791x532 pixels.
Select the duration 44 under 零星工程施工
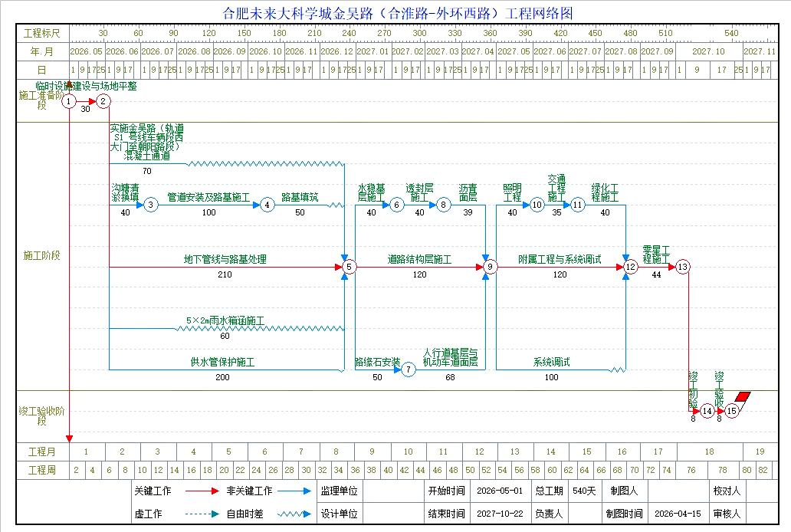[x=656, y=274]
